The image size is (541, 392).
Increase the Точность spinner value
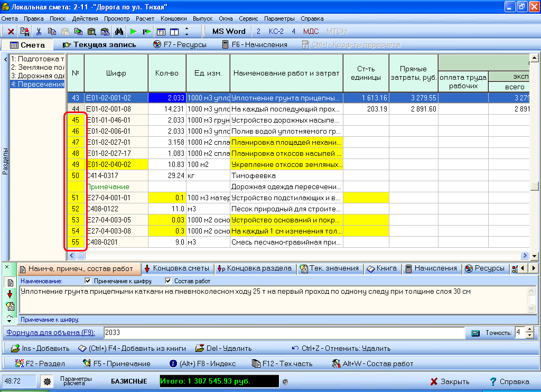click(530, 330)
